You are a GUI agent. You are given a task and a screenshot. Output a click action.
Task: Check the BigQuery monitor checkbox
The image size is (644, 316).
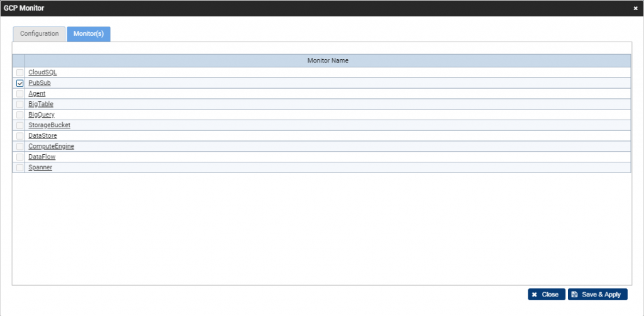[19, 115]
